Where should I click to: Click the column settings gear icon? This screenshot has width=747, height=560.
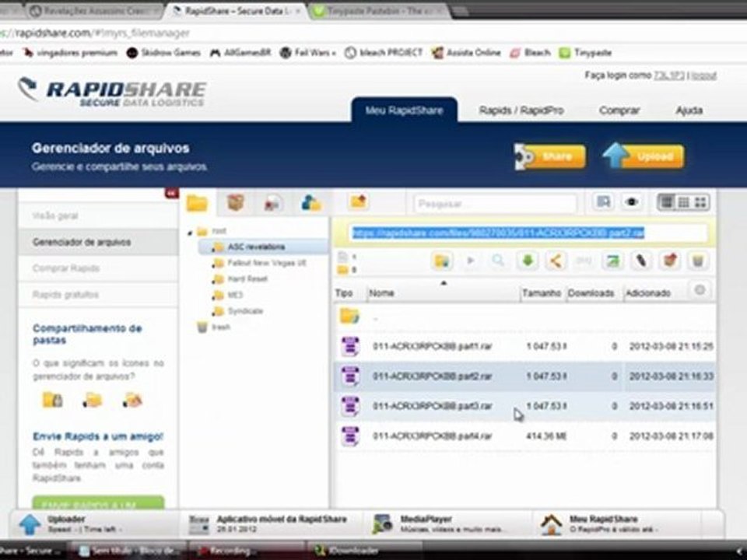click(700, 290)
